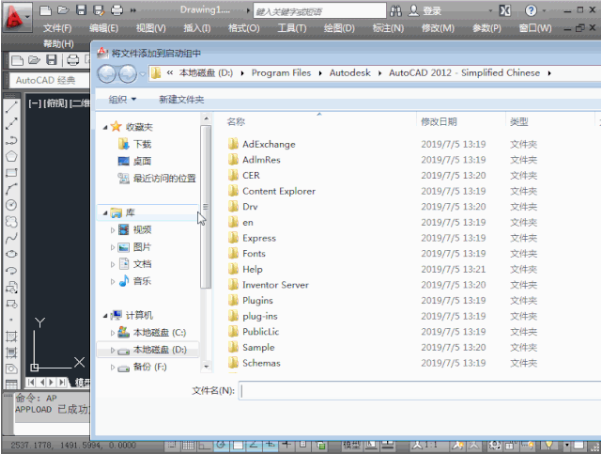Expand the 本地磁盘 (C:) drive node

coord(112,332)
